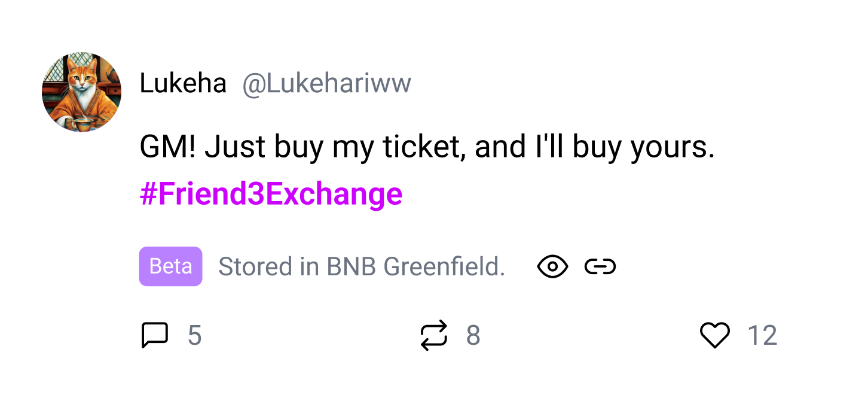The height and width of the screenshot is (407, 868).
Task: Open the post text starting with GM!
Action: [x=427, y=147]
